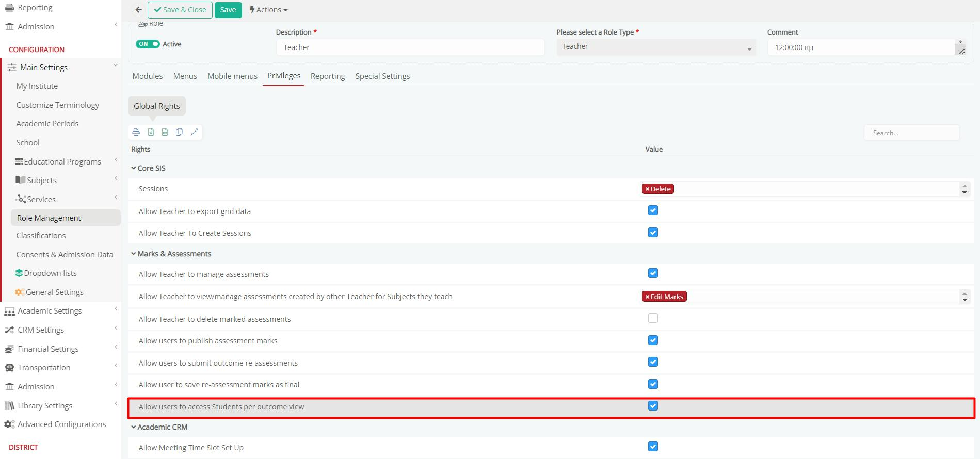This screenshot has height=459, width=980.
Task: Uncheck Allow users to publish assessment marks
Action: 653,340
